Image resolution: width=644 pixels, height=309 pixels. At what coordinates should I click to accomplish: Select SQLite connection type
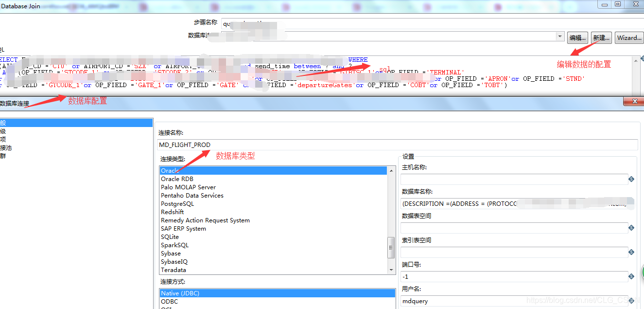pos(273,237)
